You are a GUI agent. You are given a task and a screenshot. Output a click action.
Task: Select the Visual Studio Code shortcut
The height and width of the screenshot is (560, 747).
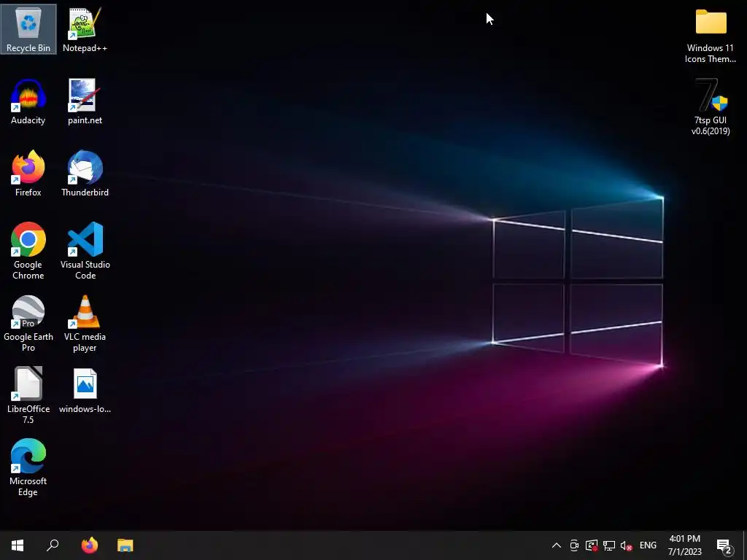pyautogui.click(x=85, y=251)
